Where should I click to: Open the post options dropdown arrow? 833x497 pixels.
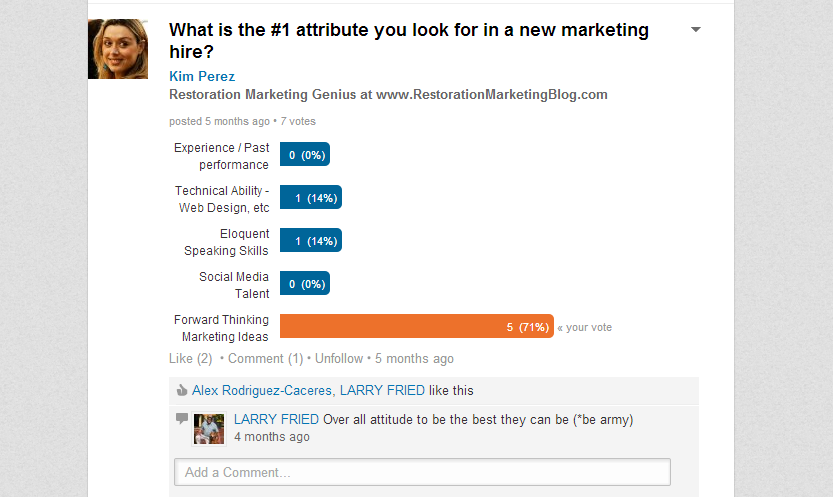(x=695, y=30)
